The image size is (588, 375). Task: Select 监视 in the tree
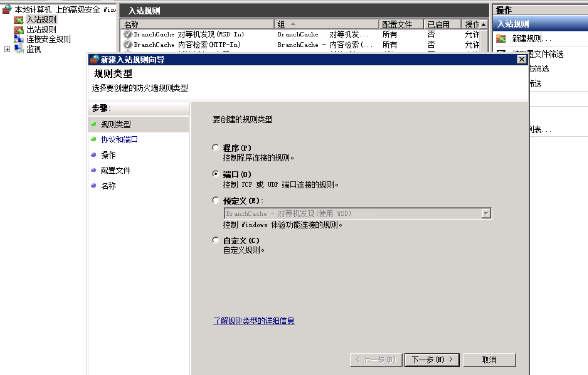[x=34, y=49]
